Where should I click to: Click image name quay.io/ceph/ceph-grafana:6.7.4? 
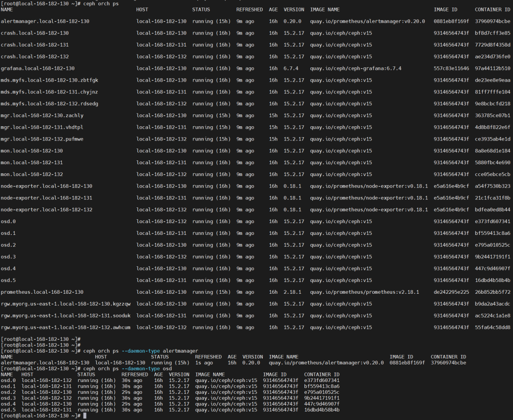click(356, 68)
